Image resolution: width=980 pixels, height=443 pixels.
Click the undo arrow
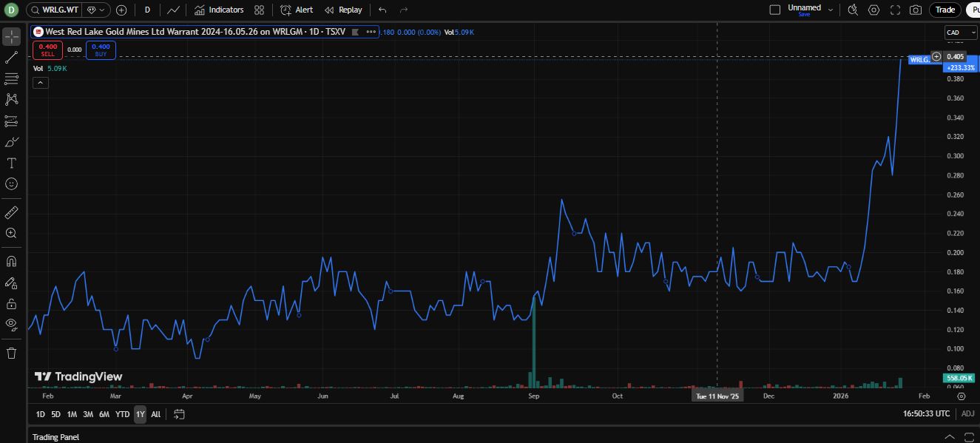pos(382,10)
